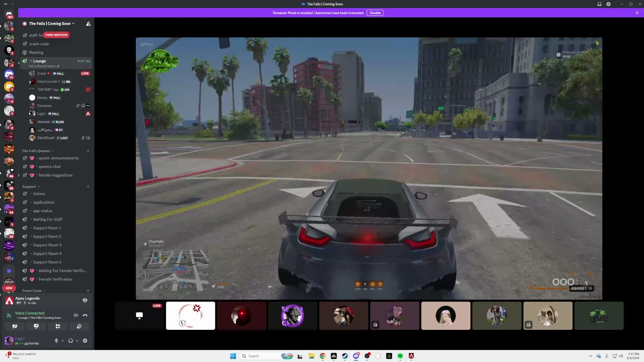The image size is (644, 362).
Task: Jump to the 1 New Mention badge
Action: [56, 35]
